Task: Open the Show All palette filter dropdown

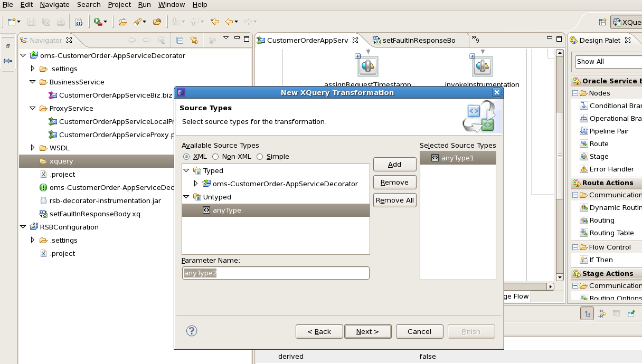Action: click(608, 62)
